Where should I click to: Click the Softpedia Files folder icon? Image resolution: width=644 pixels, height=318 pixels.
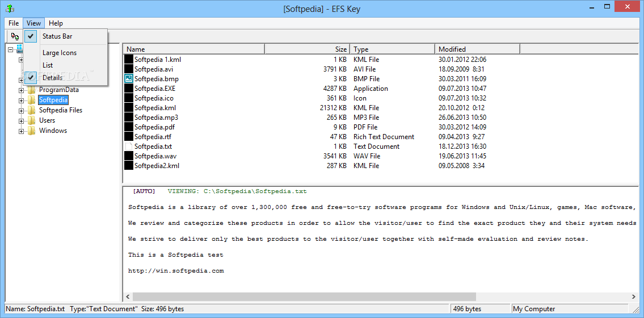tap(32, 110)
